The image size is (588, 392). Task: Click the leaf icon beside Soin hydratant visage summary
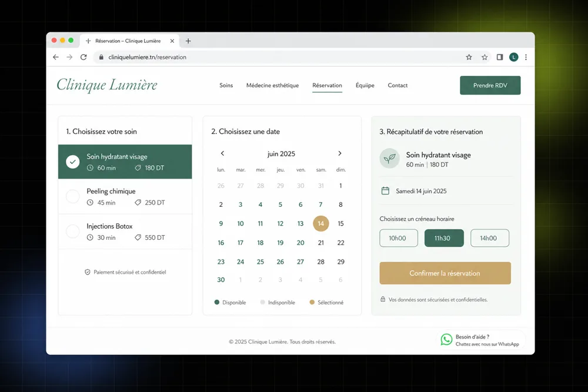(389, 159)
